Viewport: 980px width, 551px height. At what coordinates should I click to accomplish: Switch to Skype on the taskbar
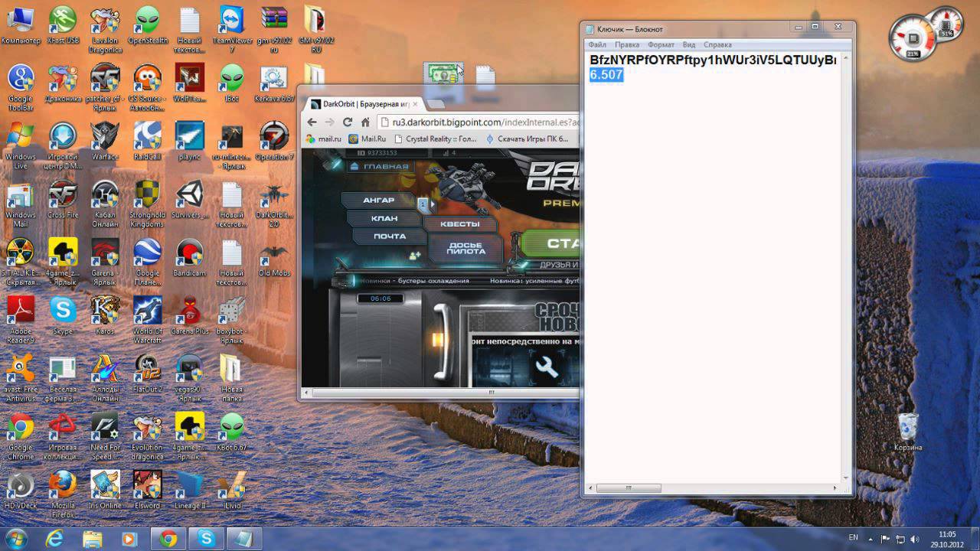(x=206, y=539)
